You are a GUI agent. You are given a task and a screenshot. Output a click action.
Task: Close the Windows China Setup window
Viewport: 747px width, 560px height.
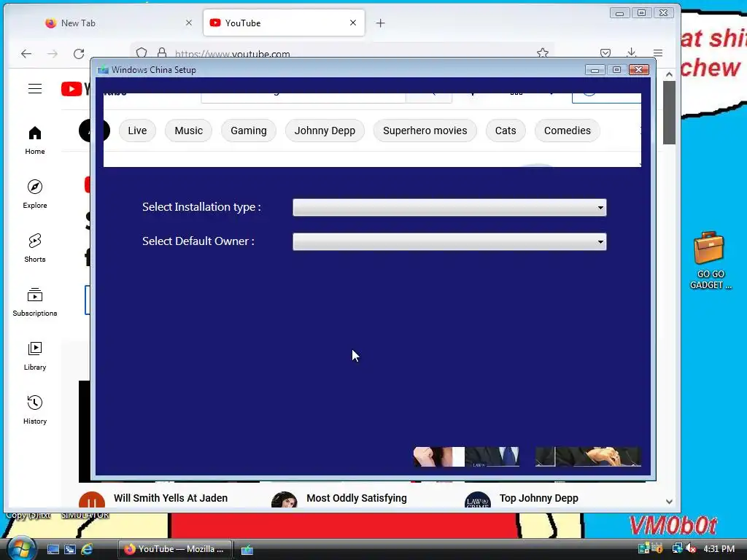[639, 70]
